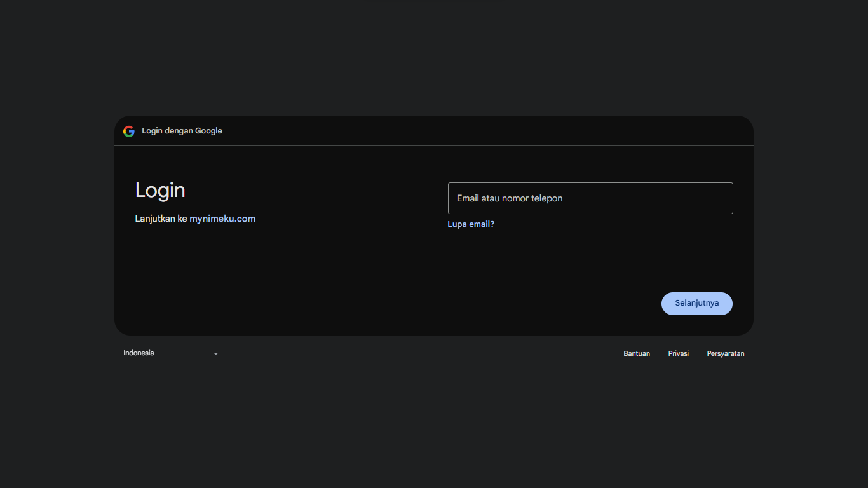Open the Privasi link
The image size is (868, 488).
(679, 353)
